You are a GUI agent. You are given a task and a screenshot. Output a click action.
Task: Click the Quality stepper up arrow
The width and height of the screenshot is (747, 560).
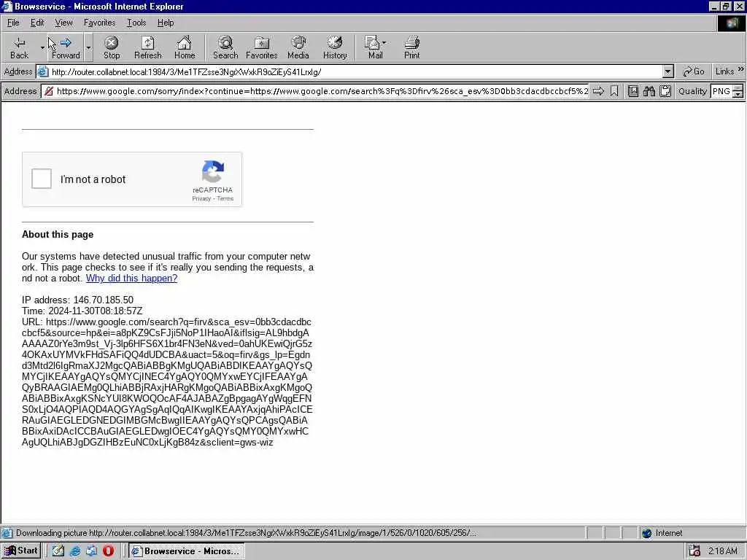(x=738, y=87)
